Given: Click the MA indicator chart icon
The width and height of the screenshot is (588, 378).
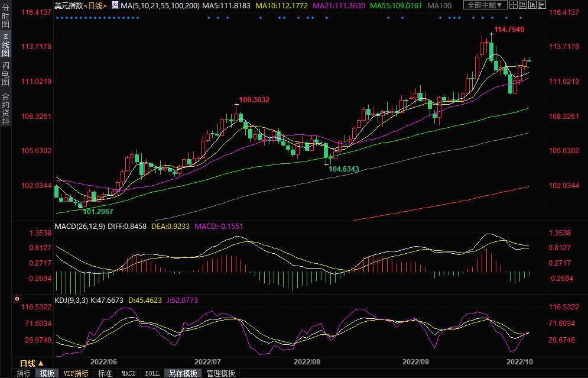Looking at the screenshot, I should [x=115, y=6].
